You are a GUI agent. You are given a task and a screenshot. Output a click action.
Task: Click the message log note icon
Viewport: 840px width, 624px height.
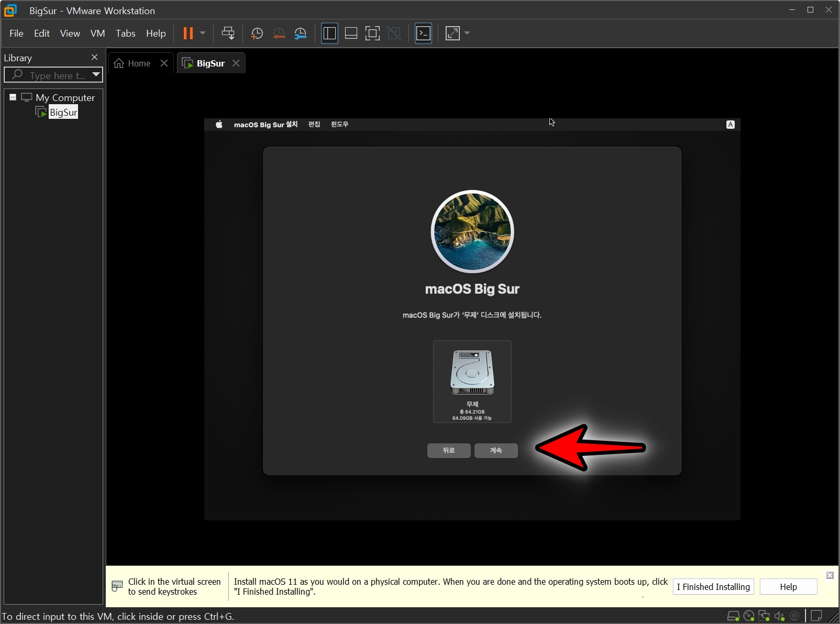tap(816, 616)
